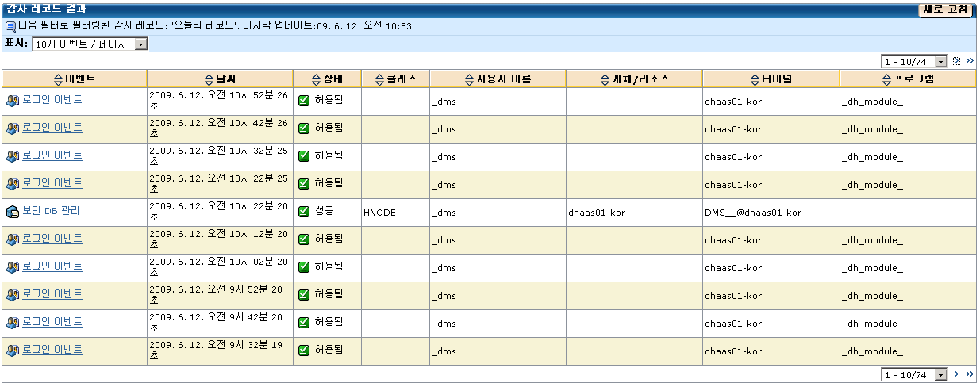The height and width of the screenshot is (387, 980).
Task: Sort by 사용자 이름 column sort icon
Action: coord(469,79)
